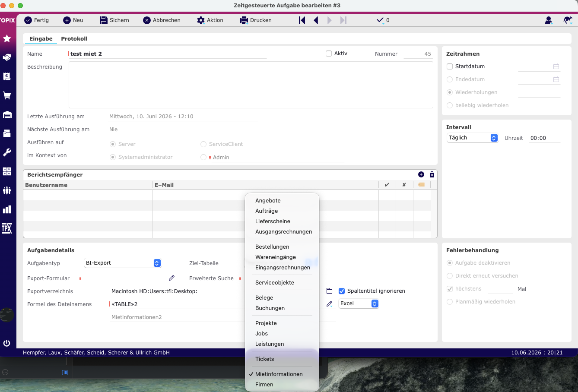Select the Wiederholungen radio button
This screenshot has width=578, height=392.
[450, 92]
